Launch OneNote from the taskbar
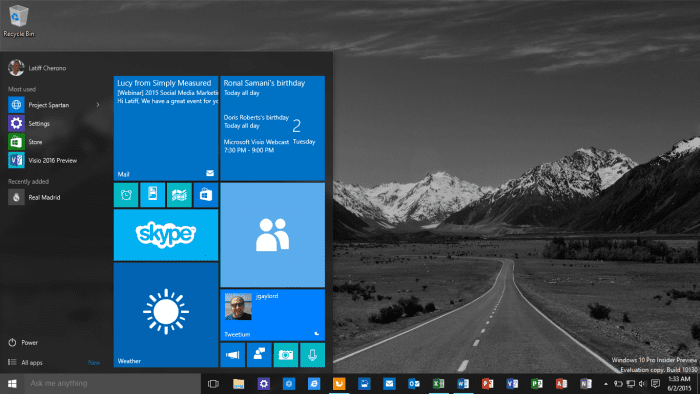The height and width of the screenshot is (394, 700). tap(586, 383)
